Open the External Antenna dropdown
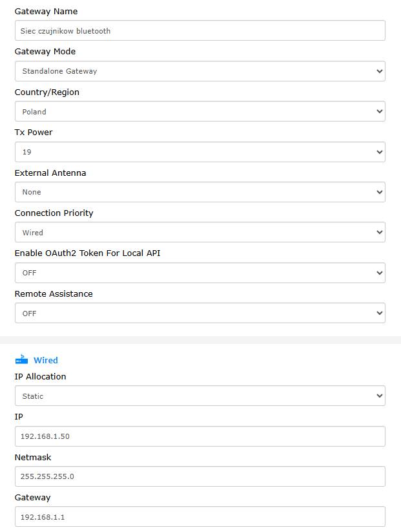This screenshot has height=532, width=401. click(200, 192)
